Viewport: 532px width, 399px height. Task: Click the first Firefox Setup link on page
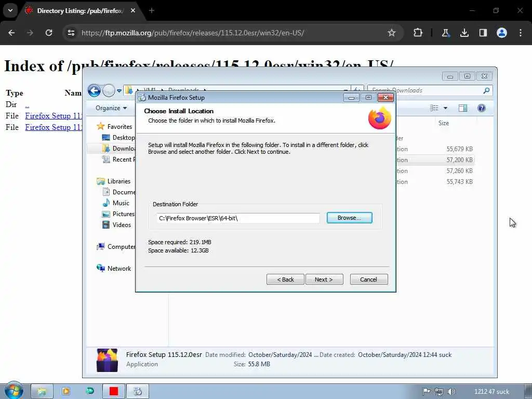pyautogui.click(x=54, y=116)
